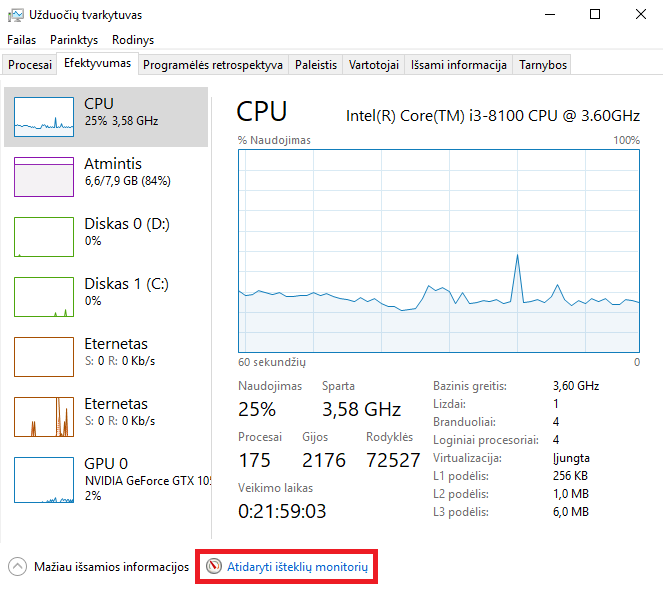This screenshot has height=590, width=663.
Task: Click the main CPU usage graph
Action: (439, 251)
